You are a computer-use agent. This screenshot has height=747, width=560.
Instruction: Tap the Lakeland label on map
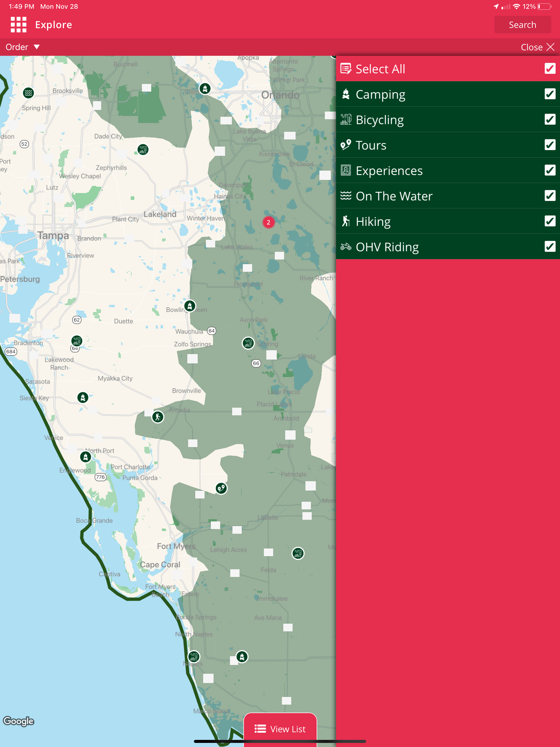point(160,214)
